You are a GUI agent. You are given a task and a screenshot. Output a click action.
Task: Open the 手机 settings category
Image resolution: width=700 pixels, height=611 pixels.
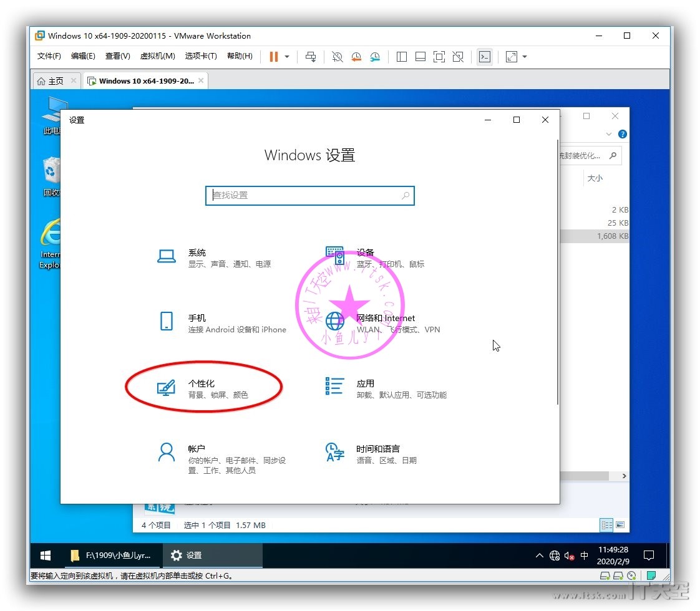pyautogui.click(x=221, y=323)
